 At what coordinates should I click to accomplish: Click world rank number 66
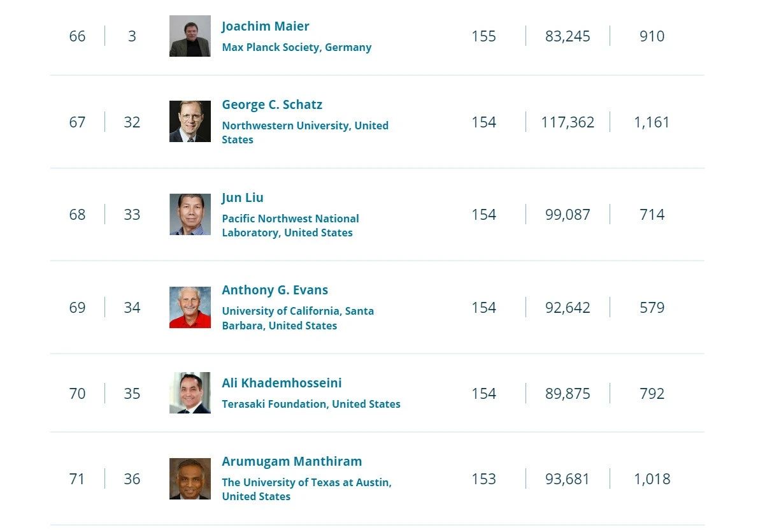coord(77,36)
